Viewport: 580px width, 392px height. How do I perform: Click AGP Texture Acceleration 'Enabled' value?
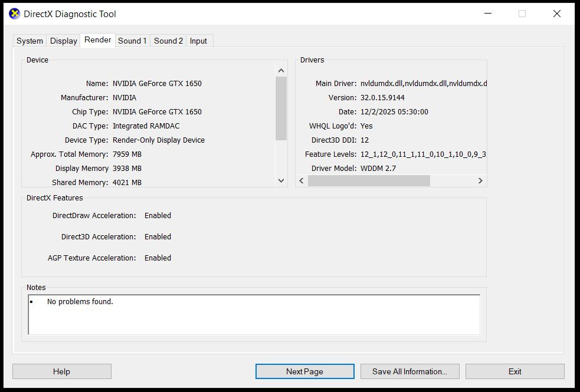(x=158, y=258)
